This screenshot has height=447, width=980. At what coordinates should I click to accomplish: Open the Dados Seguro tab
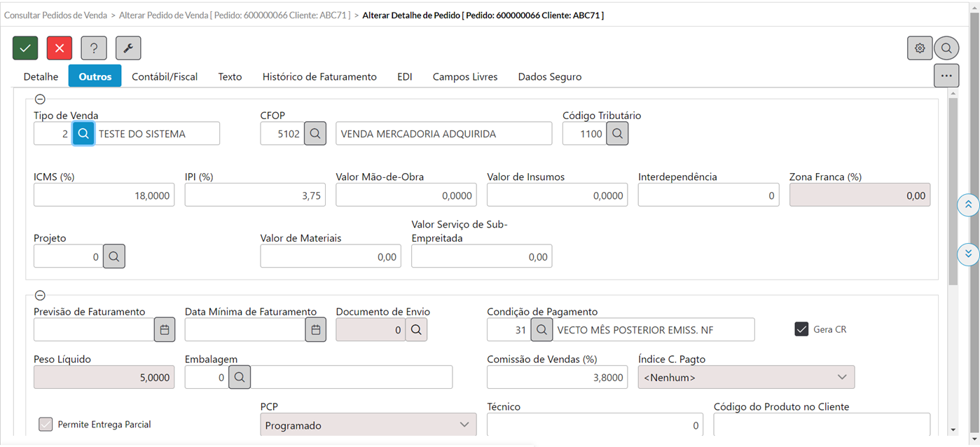point(550,76)
